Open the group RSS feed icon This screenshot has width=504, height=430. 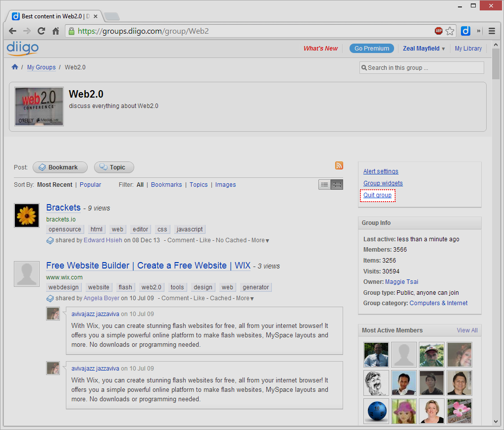[339, 165]
